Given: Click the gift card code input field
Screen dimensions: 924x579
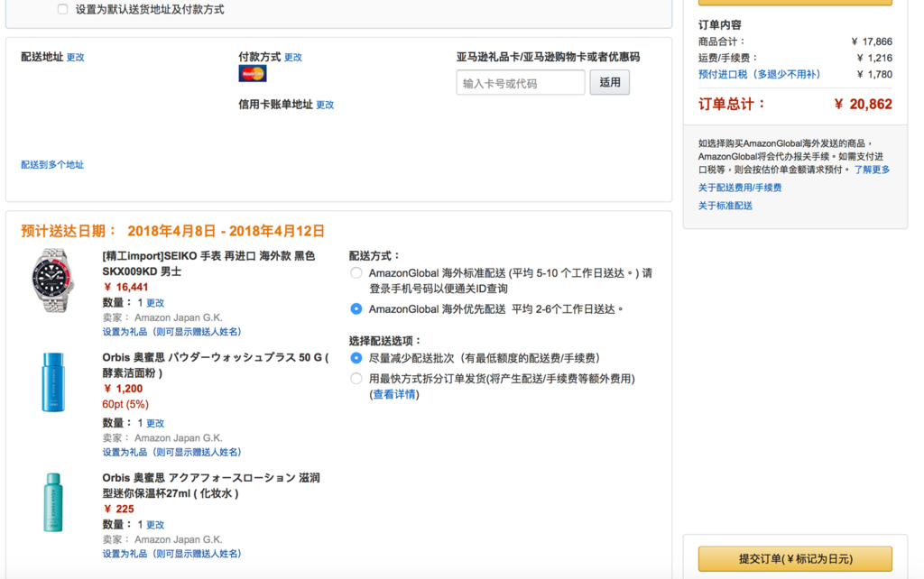Looking at the screenshot, I should 521,83.
